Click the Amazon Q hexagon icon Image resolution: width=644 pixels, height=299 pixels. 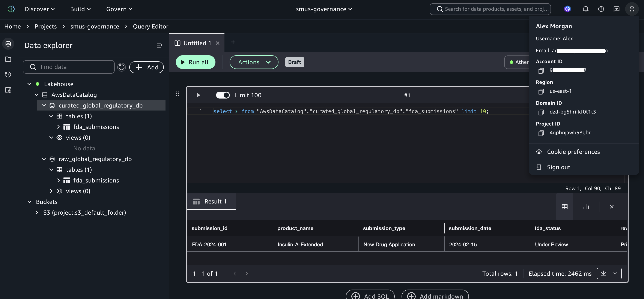click(x=567, y=9)
